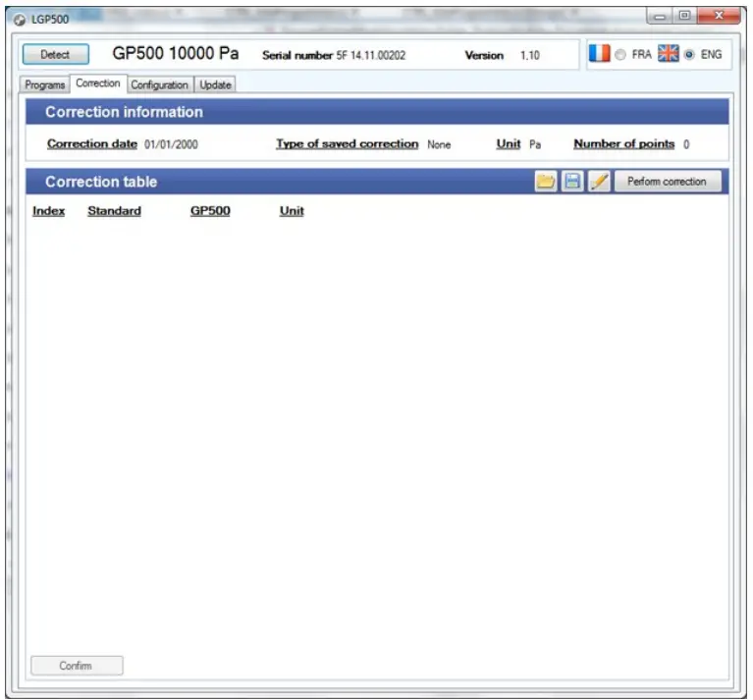Click the GP500 column header

(210, 211)
